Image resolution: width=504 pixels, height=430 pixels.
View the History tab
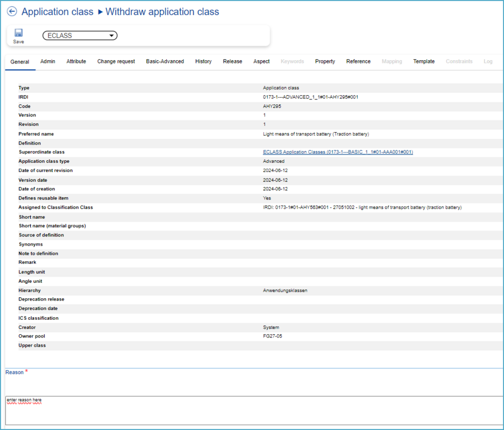(203, 62)
